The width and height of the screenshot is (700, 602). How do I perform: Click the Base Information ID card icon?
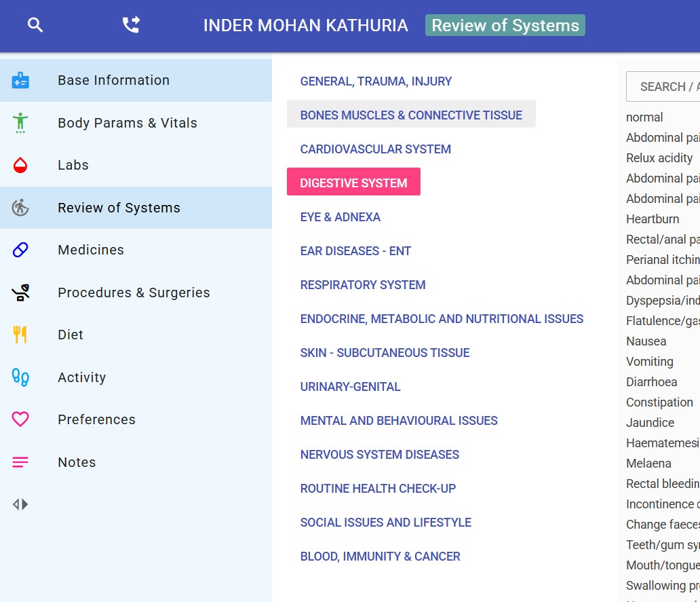click(20, 81)
